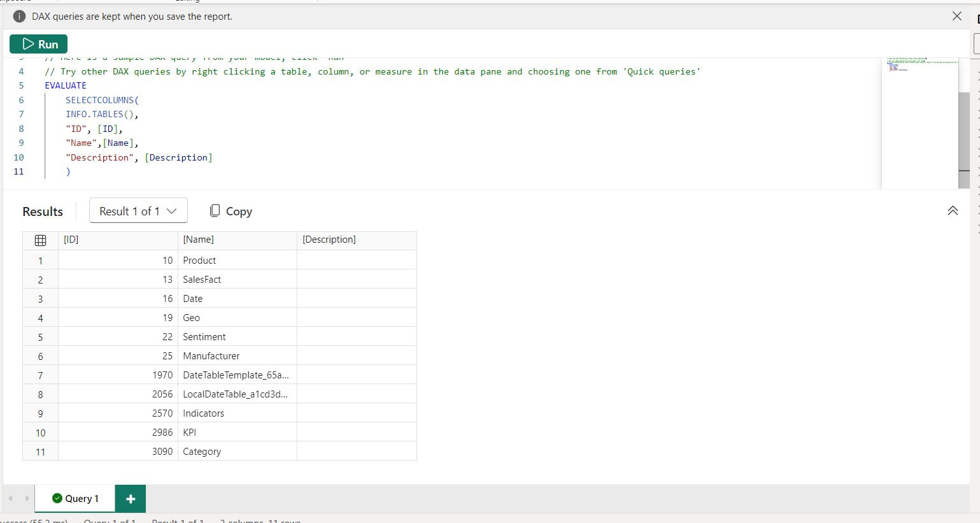This screenshot has height=523, width=980.
Task: Open the Result 1 of 1 dropdown
Action: pos(138,211)
